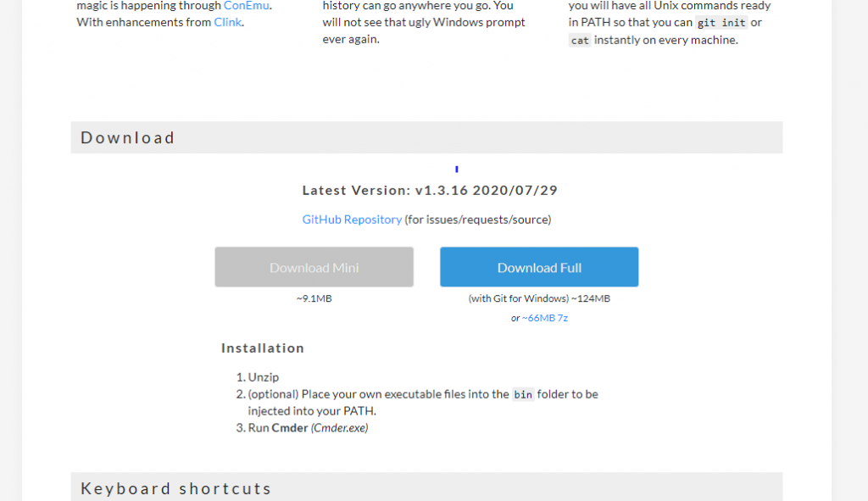Click the ~9.1MB size label

tap(314, 298)
